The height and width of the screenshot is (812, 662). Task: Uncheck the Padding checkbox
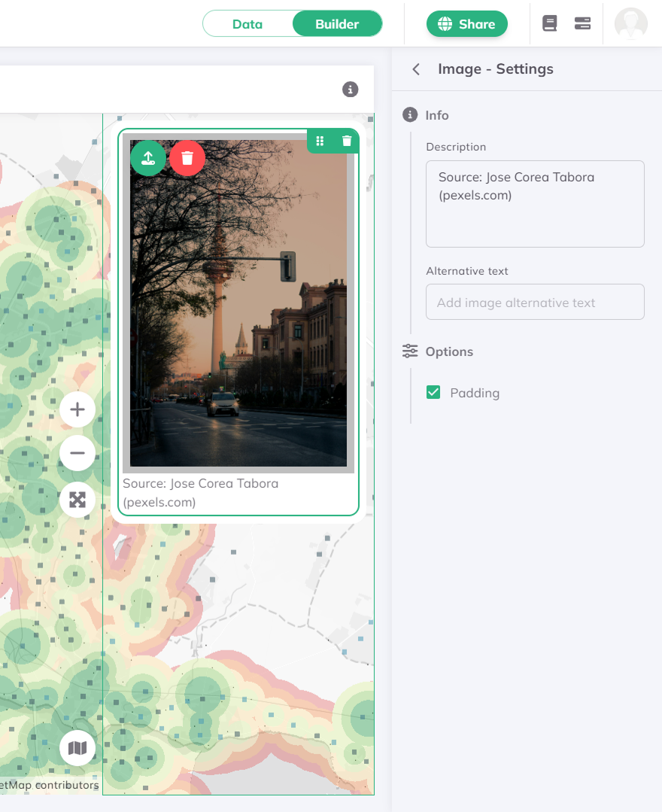pos(433,392)
